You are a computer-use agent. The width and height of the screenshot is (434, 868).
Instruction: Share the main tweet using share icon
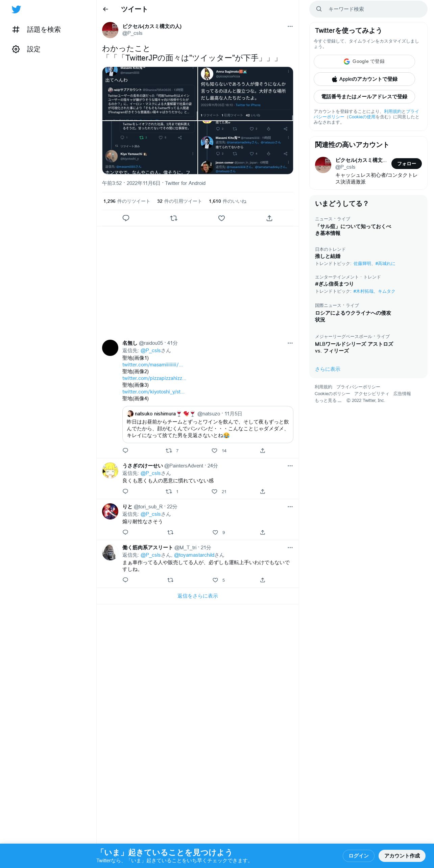pos(269,218)
